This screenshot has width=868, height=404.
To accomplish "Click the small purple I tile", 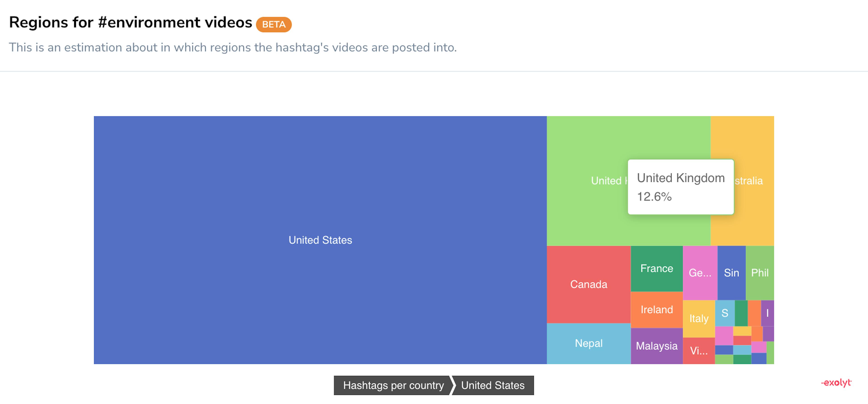I will pyautogui.click(x=767, y=313).
